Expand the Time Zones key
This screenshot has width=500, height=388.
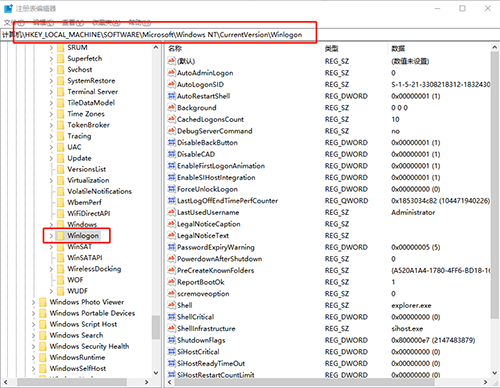pyautogui.click(x=51, y=114)
